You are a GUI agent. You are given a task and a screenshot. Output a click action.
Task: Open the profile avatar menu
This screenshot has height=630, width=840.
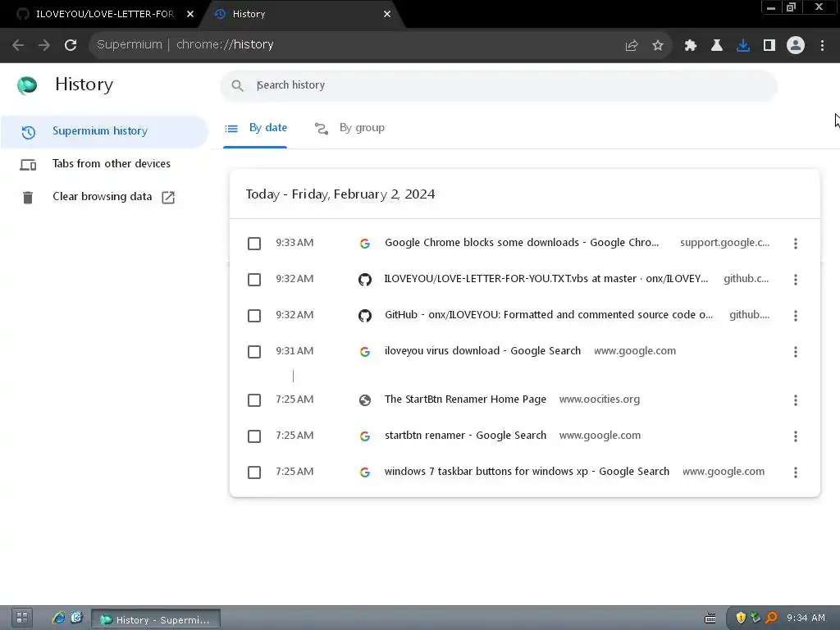796,46
